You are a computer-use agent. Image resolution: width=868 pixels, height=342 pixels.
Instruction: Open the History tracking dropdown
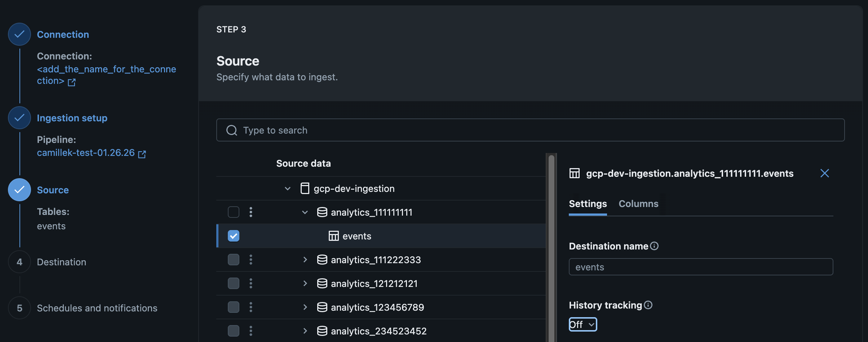tap(582, 324)
